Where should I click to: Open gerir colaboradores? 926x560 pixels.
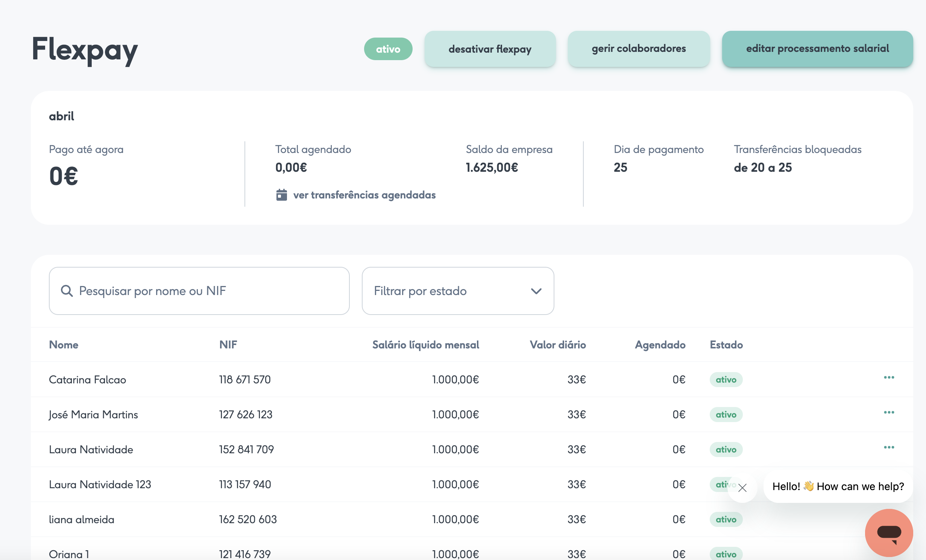(x=638, y=49)
